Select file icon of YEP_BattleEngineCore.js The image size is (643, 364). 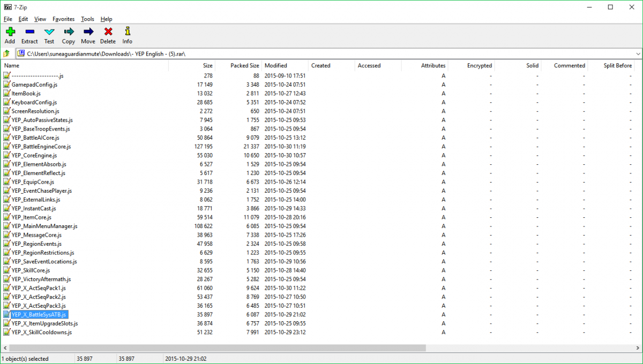click(x=6, y=146)
